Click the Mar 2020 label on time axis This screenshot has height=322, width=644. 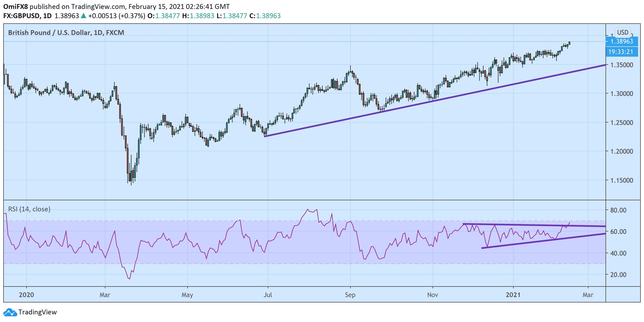[x=105, y=295]
